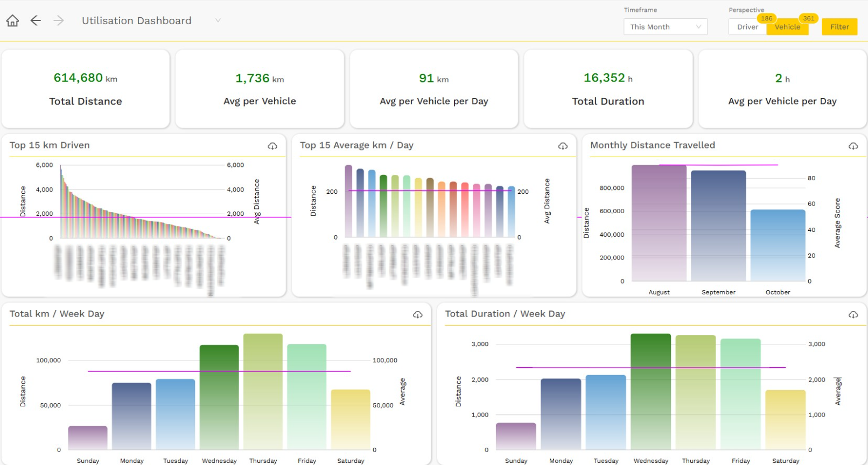Image resolution: width=868 pixels, height=465 pixels.
Task: Switch perspective to Driver
Action: [x=747, y=27]
